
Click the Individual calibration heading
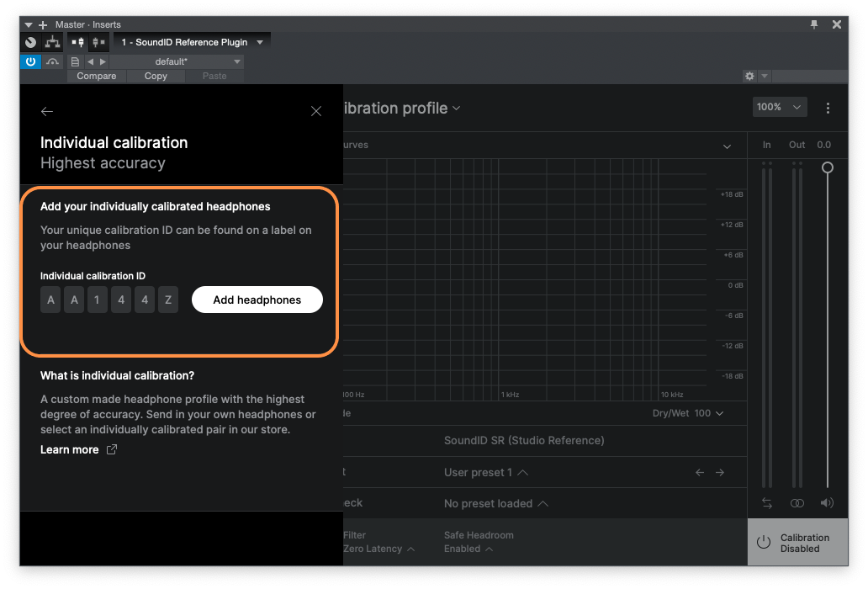pos(114,143)
